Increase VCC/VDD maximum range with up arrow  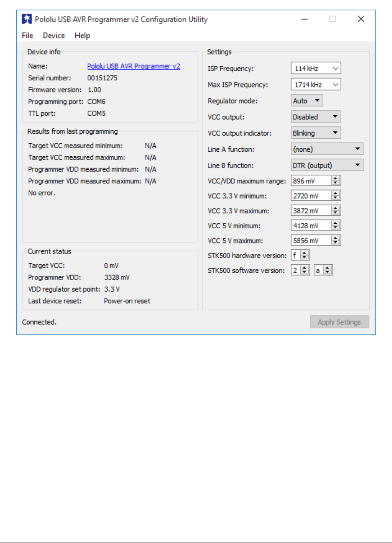click(335, 178)
